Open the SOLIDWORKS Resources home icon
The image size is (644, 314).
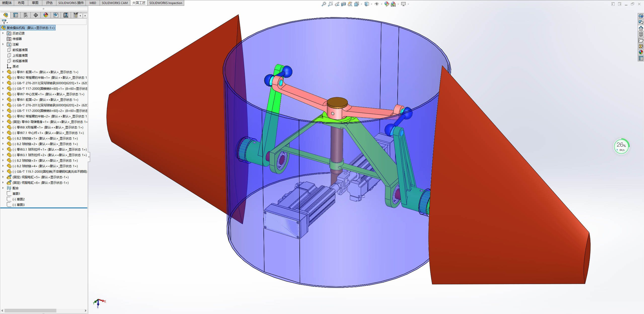point(641,28)
